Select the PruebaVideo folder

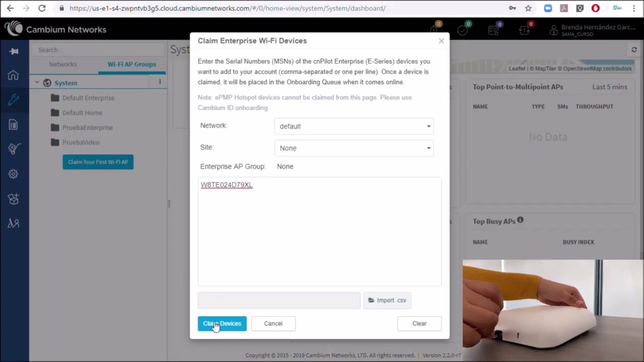(75, 142)
